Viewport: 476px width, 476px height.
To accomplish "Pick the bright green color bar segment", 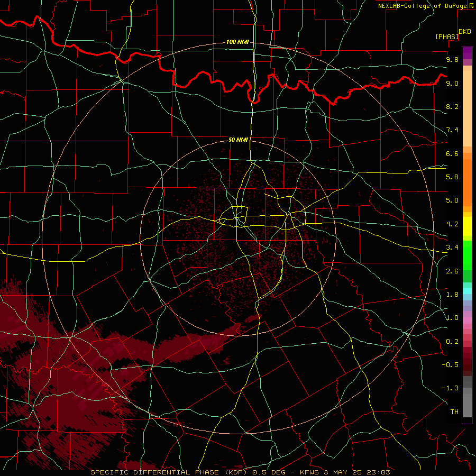I will tap(467, 255).
